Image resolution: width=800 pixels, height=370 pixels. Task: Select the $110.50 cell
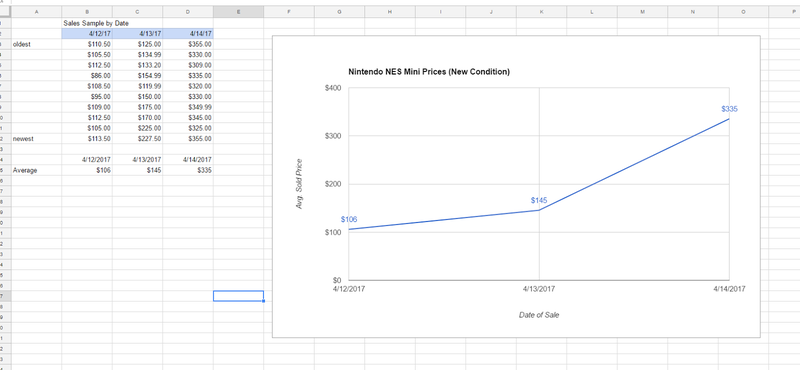pyautogui.click(x=87, y=44)
